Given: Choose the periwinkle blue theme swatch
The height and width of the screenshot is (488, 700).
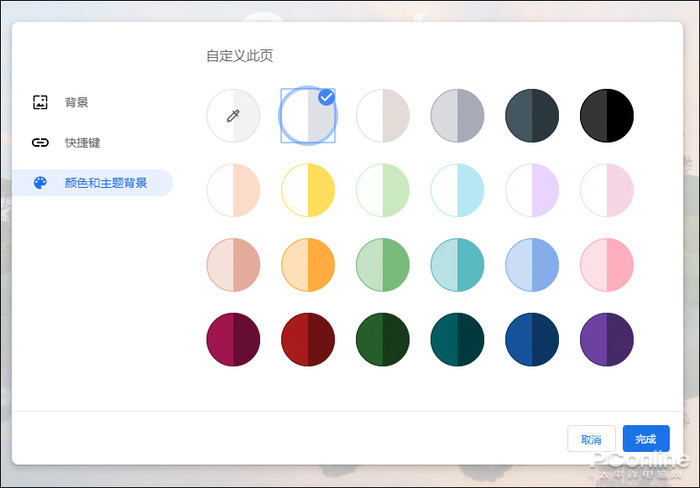Looking at the screenshot, I should (x=532, y=265).
